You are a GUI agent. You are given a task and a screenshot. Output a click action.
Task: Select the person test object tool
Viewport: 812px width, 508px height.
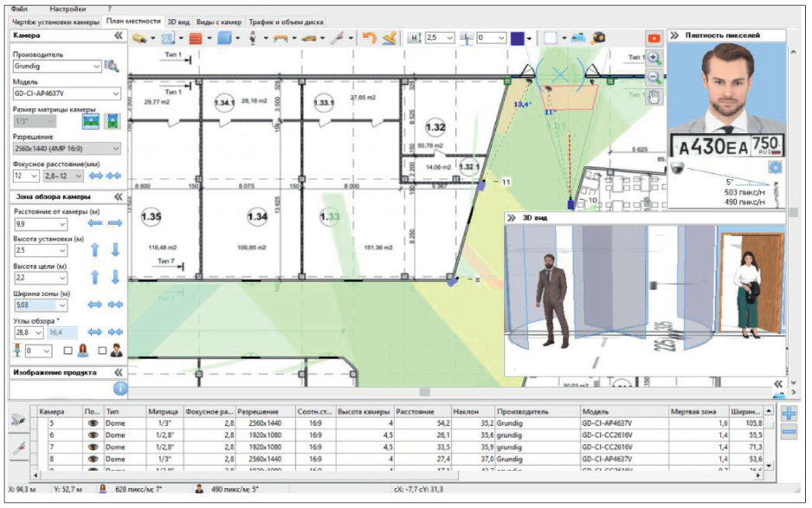tap(253, 38)
